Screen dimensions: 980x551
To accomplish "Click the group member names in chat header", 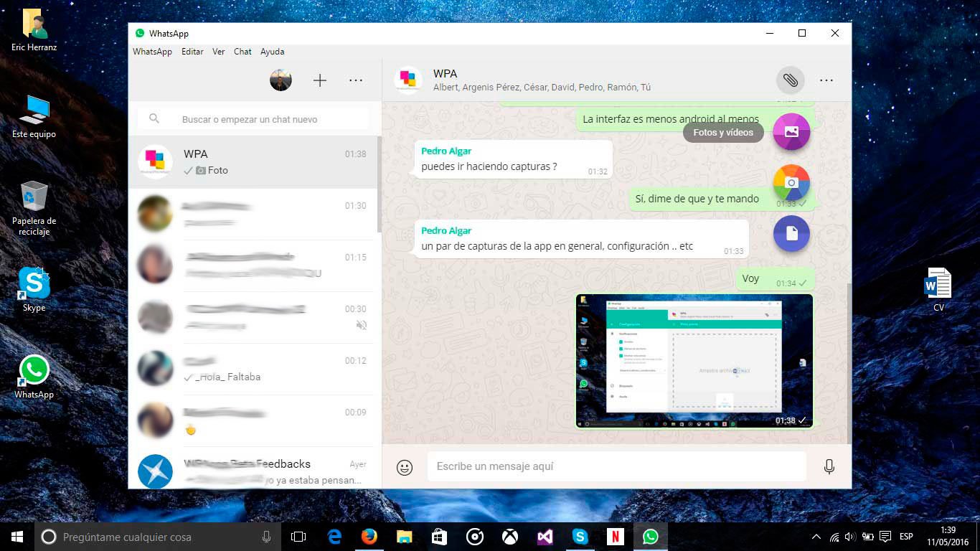I will pos(542,88).
